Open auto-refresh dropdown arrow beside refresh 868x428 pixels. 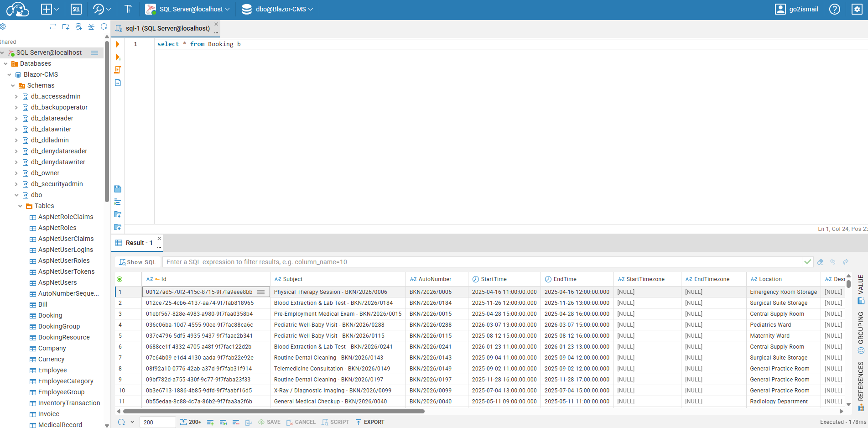[132, 422]
